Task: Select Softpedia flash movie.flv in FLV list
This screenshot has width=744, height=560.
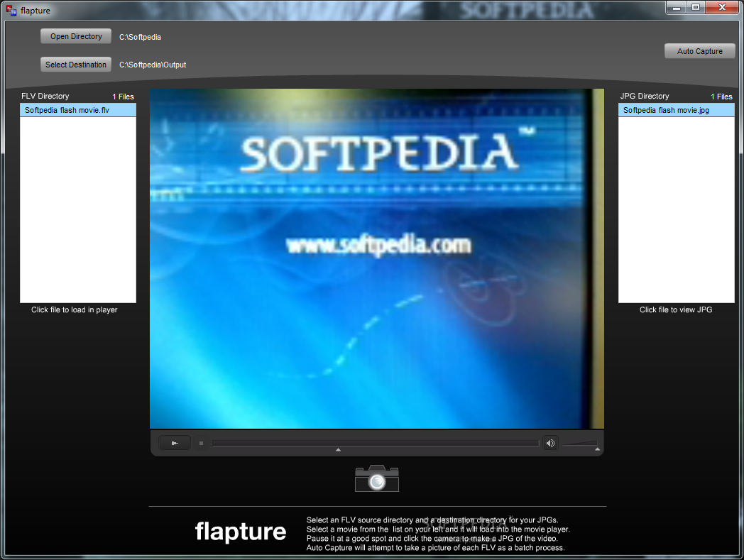Action: [x=78, y=110]
